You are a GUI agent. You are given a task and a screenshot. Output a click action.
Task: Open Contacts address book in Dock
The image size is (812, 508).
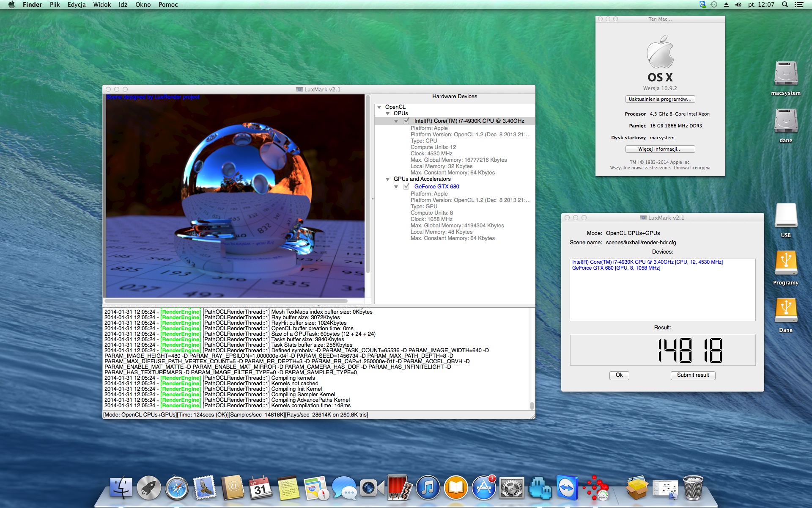tap(233, 488)
